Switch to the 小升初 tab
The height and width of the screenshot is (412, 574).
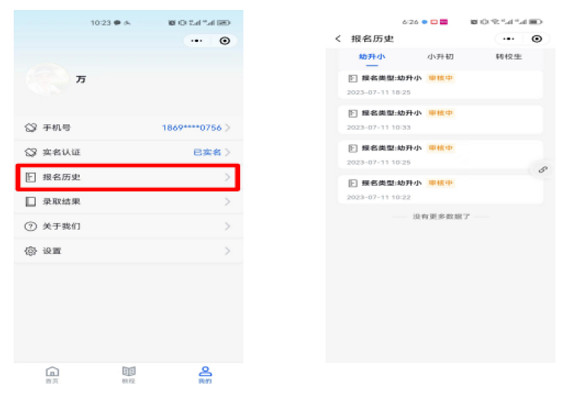[x=440, y=57]
